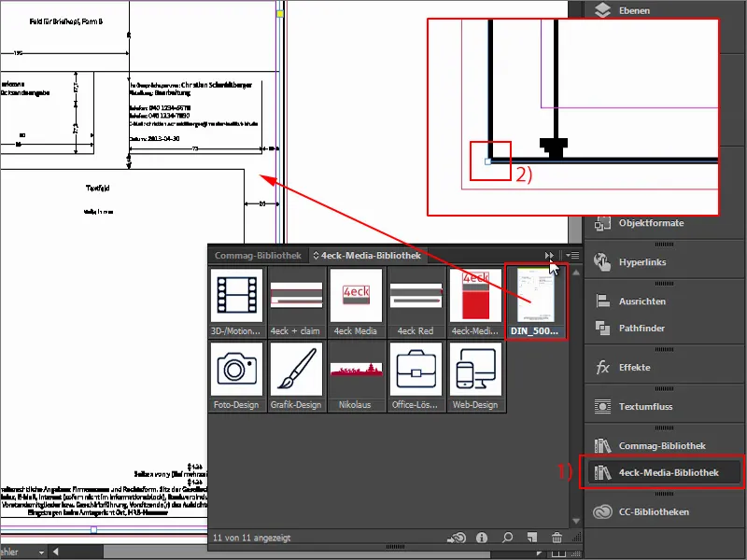Open the library panel flyout menu

click(572, 256)
